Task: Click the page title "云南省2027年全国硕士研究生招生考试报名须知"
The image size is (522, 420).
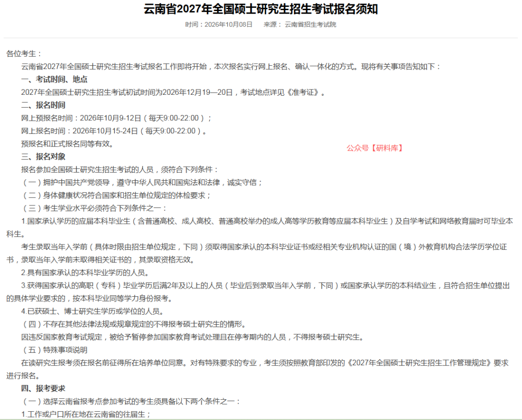Action: [261, 9]
